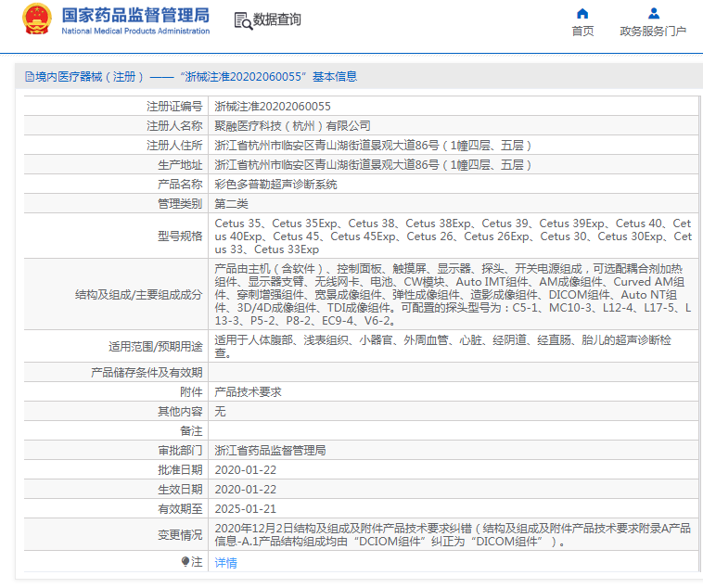Click the 数据查询 title text
This screenshot has width=703, height=588.
pyautogui.click(x=277, y=19)
